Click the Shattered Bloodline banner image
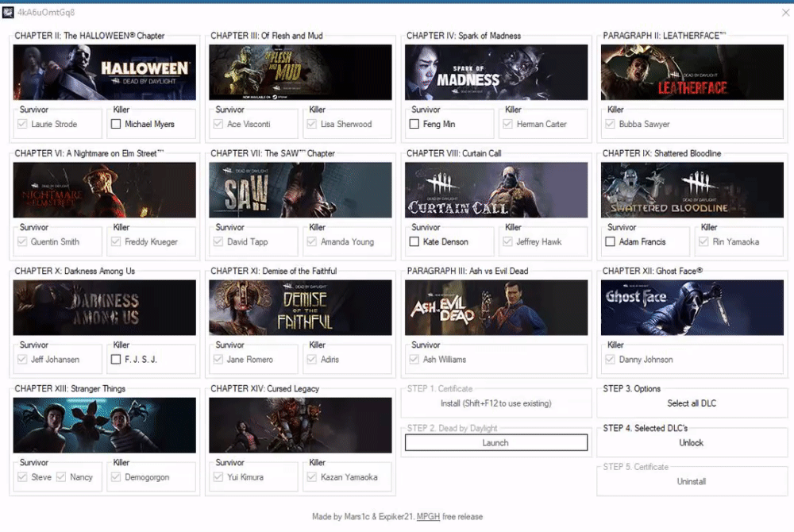The image size is (794, 532). [x=692, y=191]
